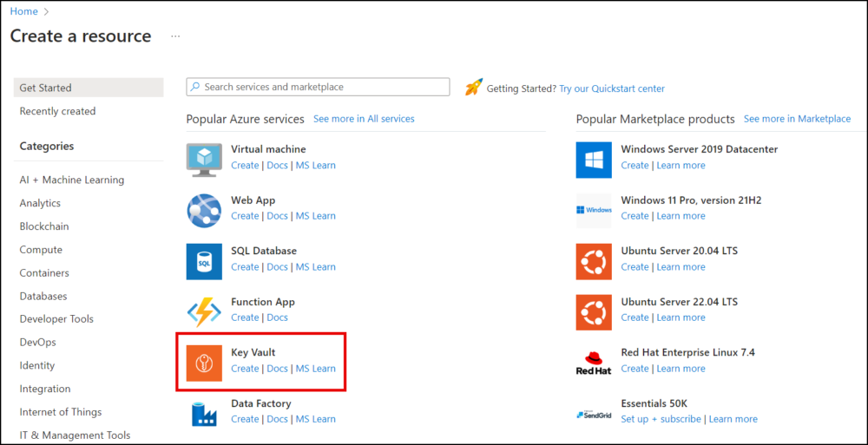Viewport: 868px width, 445px height.
Task: Select the Data Factory icon
Action: pyautogui.click(x=204, y=413)
